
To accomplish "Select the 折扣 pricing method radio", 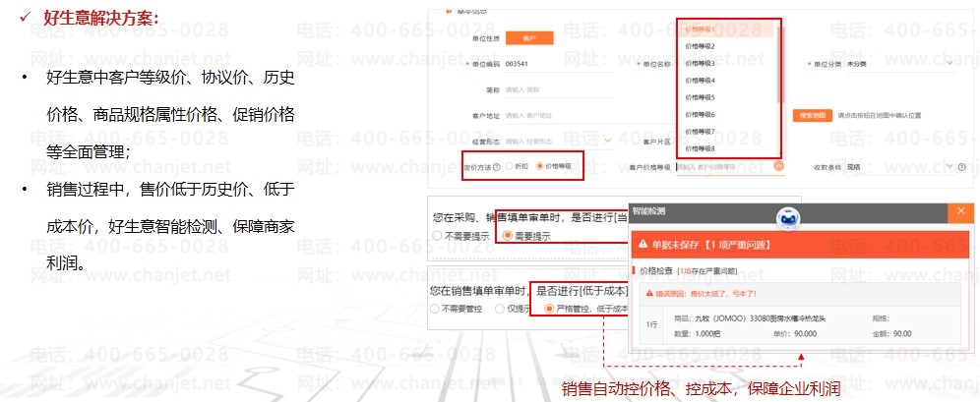I will [510, 167].
